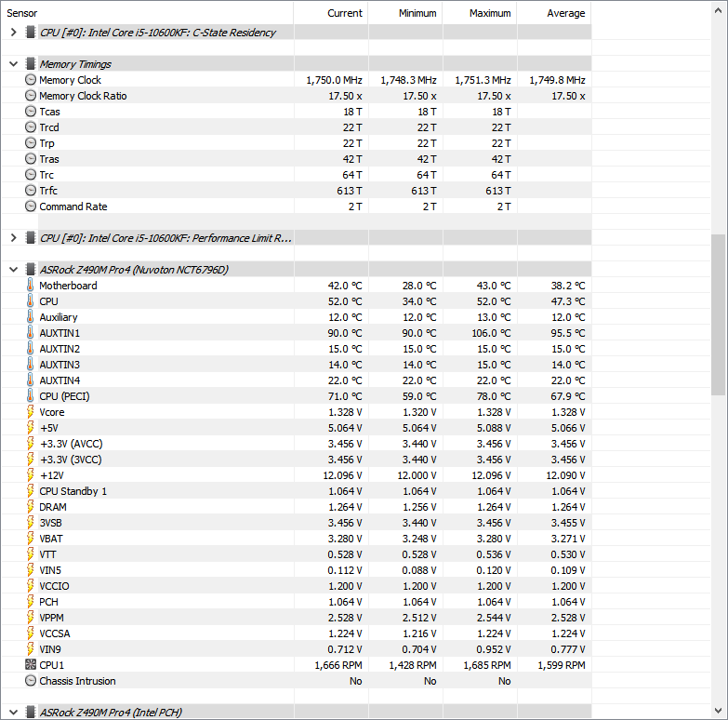Click the Minimum column header
728x720 pixels.
(x=405, y=13)
